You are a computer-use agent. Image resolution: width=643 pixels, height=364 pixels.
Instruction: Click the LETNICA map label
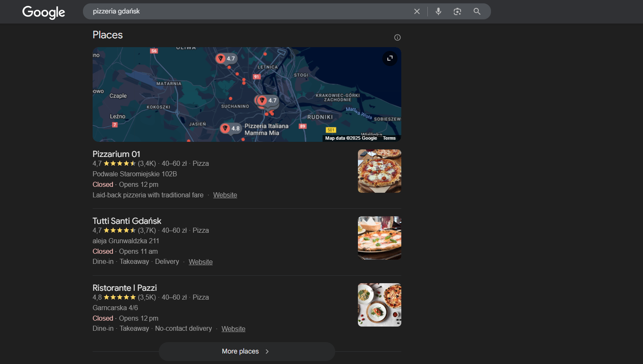268,67
